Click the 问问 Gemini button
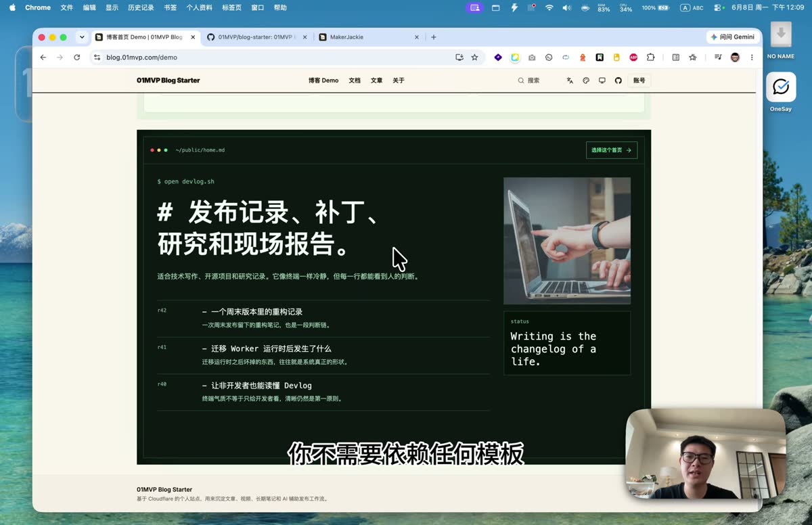 (733, 37)
